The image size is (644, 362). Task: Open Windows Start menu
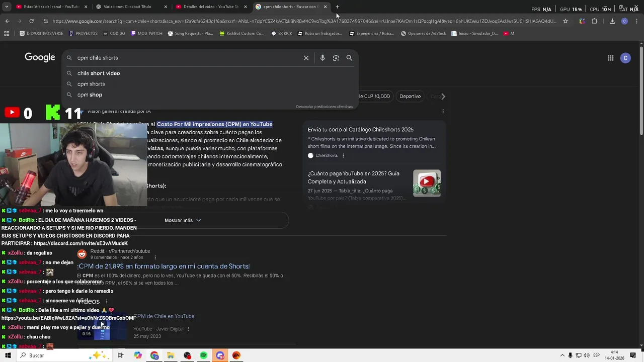[9, 355]
